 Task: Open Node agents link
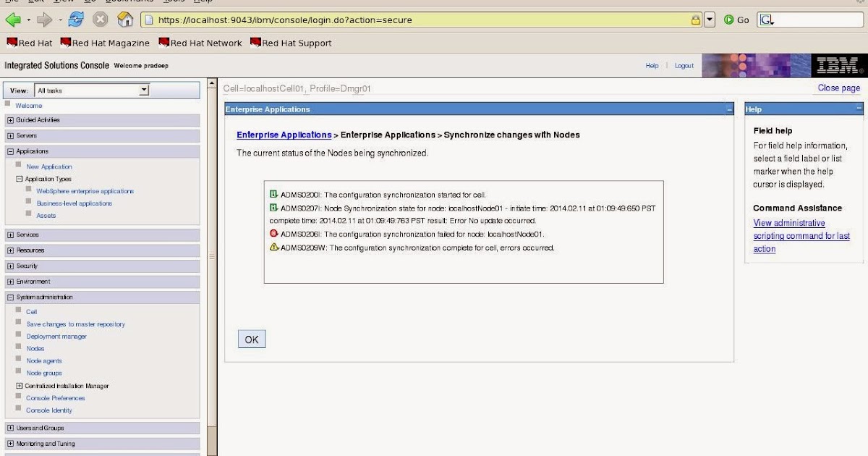44,360
